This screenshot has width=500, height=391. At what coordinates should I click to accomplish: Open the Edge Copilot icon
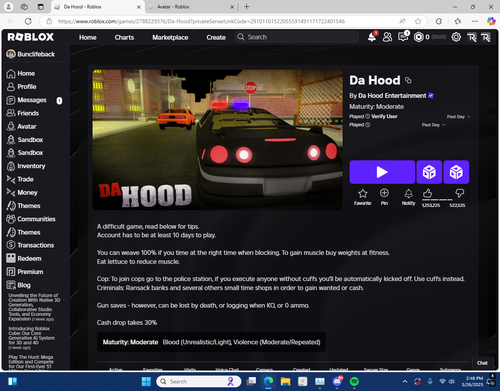(491, 21)
